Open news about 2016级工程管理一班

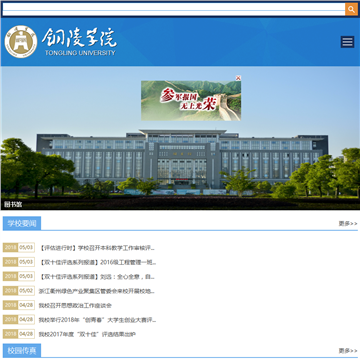[98, 262]
